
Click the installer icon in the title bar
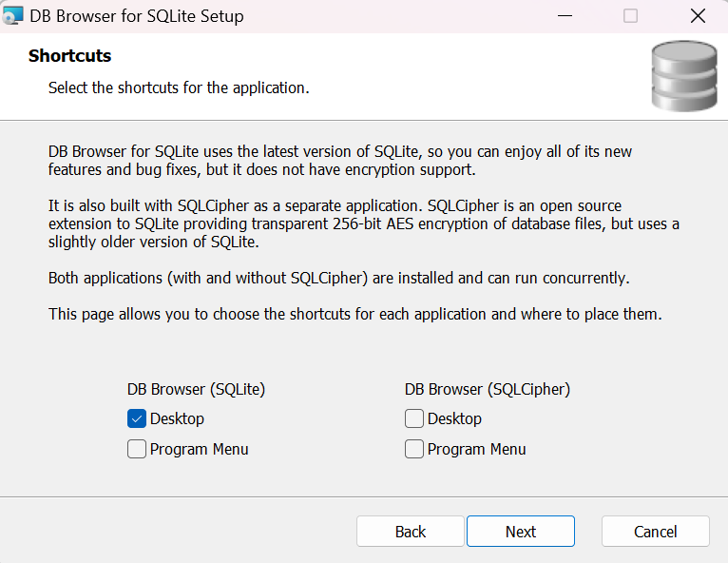click(13, 16)
